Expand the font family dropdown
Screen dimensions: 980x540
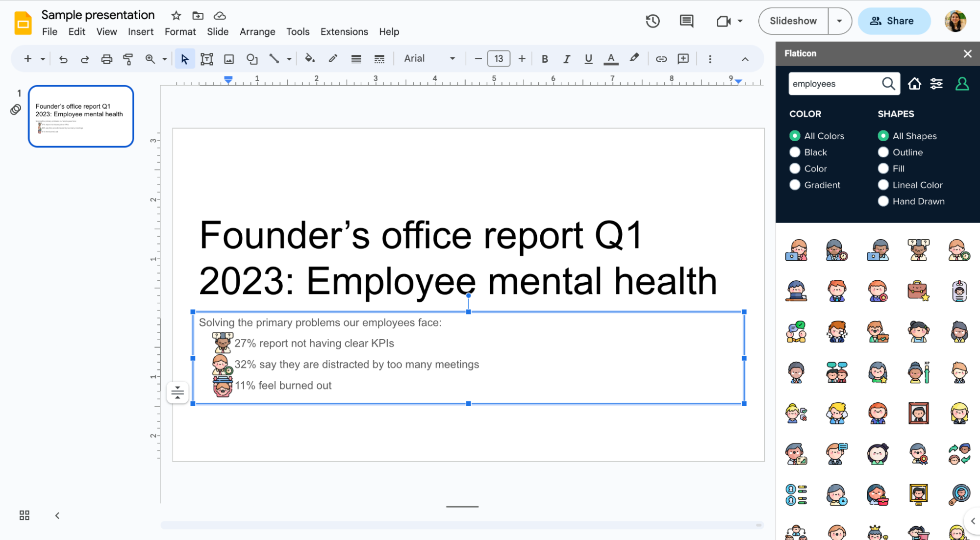[x=452, y=58]
